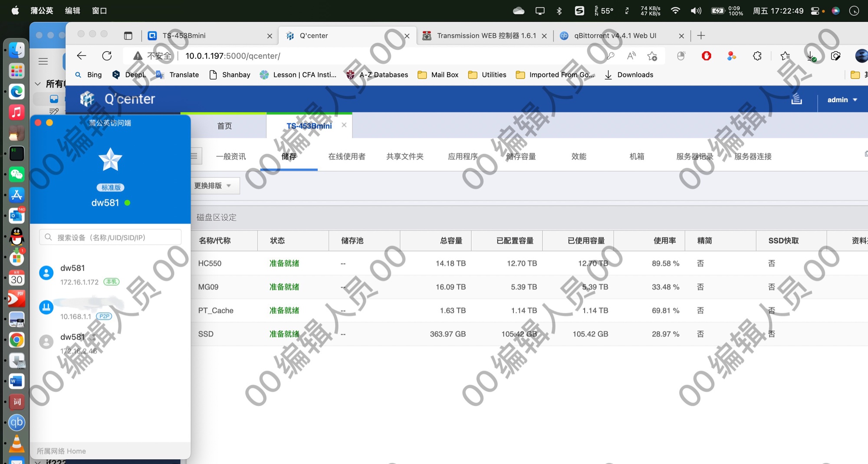
Task: Open the admin user dropdown
Action: [842, 99]
